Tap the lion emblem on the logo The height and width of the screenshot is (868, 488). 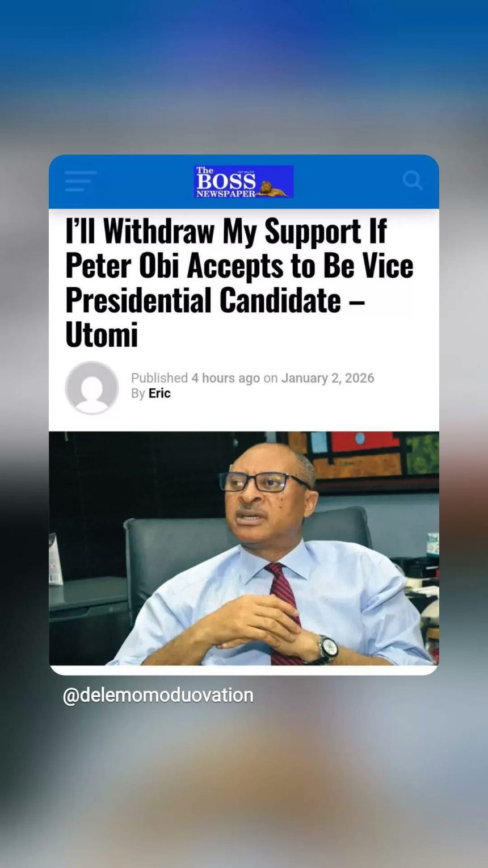275,188
